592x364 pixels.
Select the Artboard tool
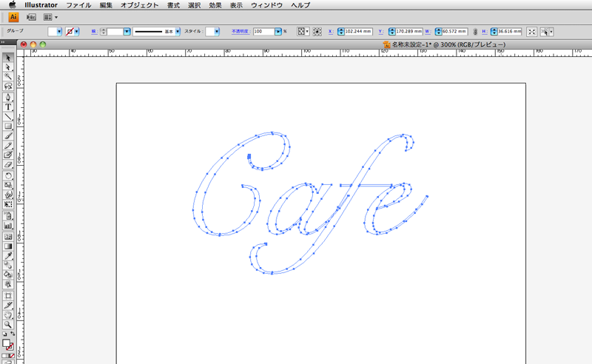[8, 296]
